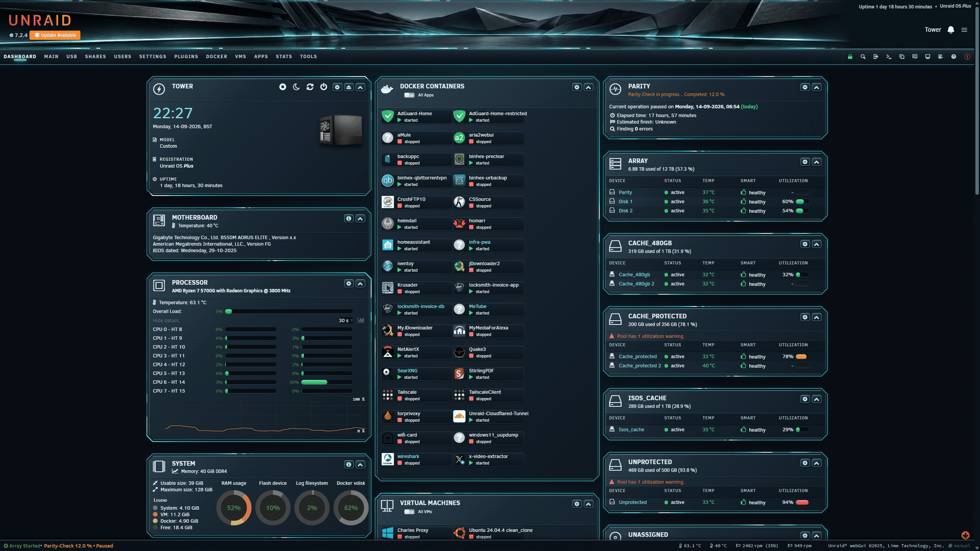
Task: Click the help question mark icon
Action: [x=954, y=57]
